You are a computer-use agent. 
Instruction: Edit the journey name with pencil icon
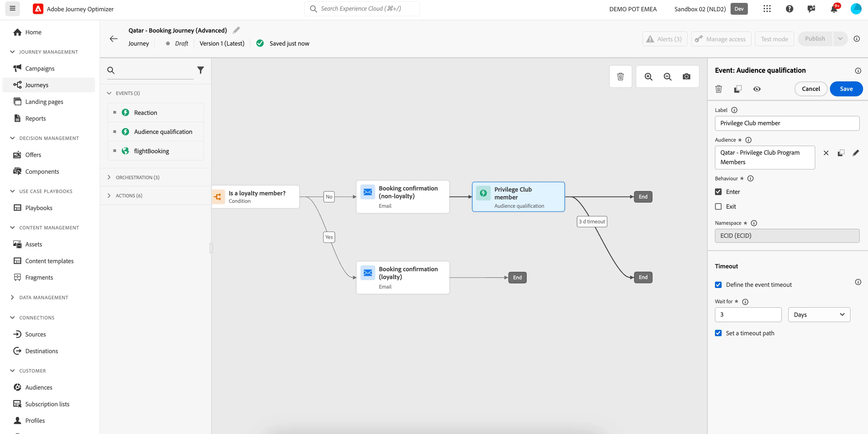click(236, 30)
